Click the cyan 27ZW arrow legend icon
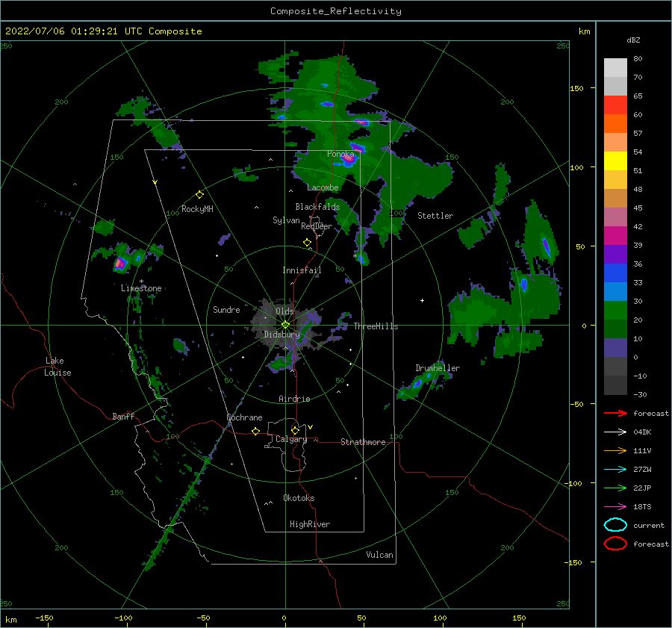This screenshot has width=672, height=628. coord(615,470)
